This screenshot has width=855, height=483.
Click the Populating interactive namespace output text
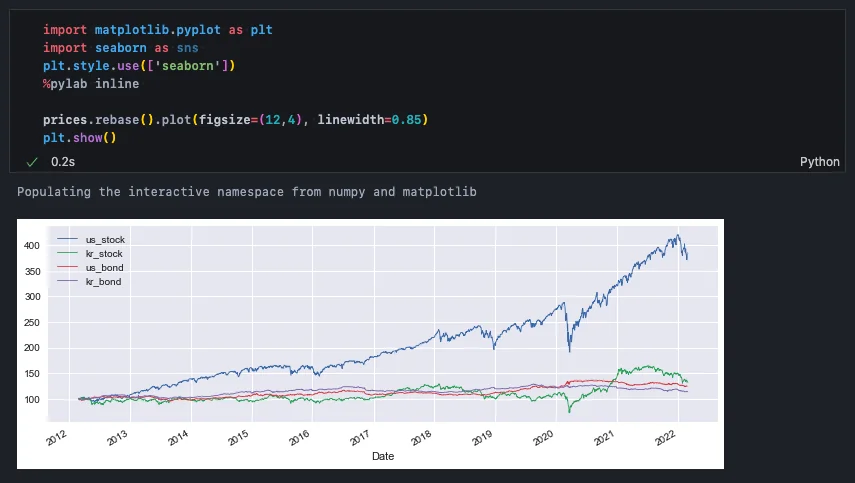246,191
